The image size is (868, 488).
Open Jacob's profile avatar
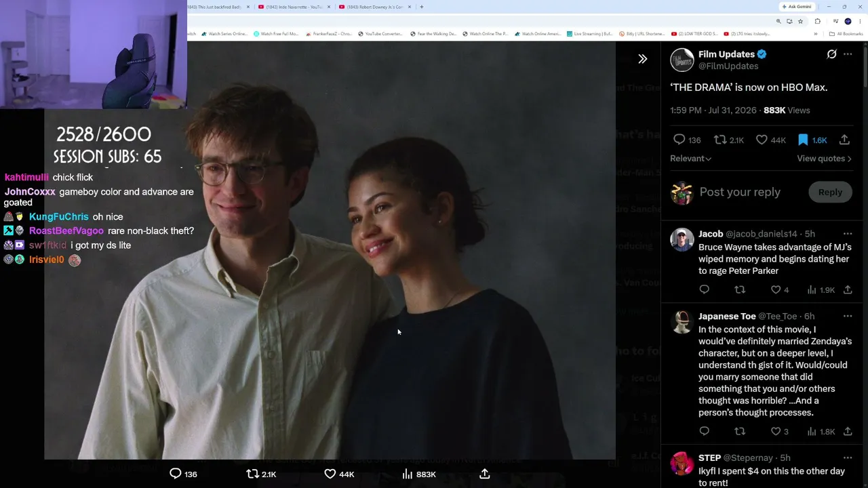(x=682, y=239)
